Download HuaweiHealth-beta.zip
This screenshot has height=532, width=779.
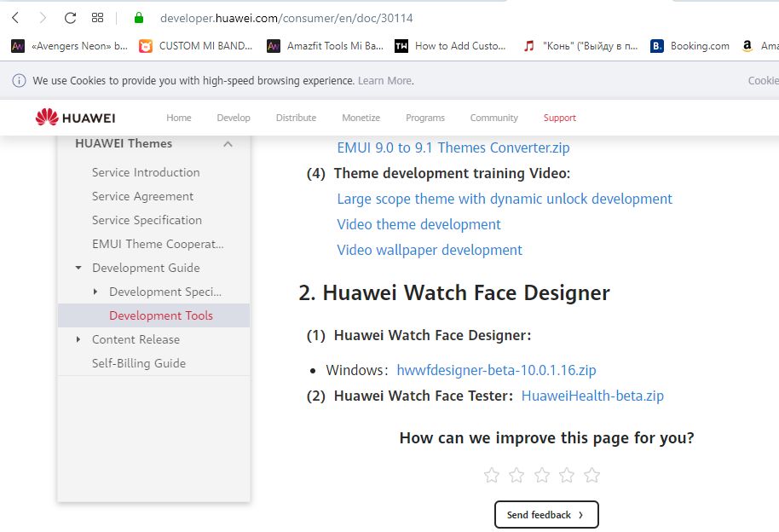592,396
